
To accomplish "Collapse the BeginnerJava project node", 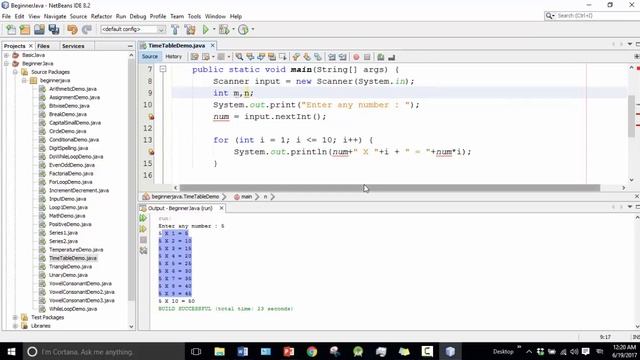I will click(7, 64).
